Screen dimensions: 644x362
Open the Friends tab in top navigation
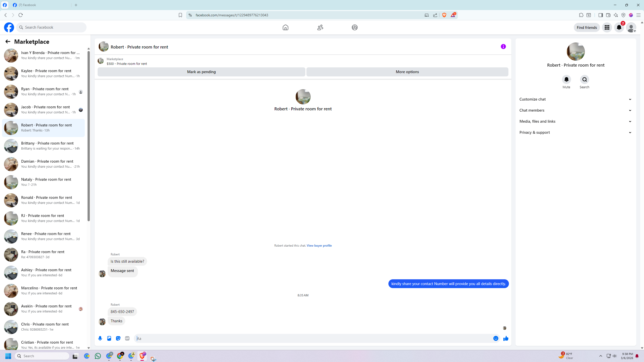[x=320, y=27]
